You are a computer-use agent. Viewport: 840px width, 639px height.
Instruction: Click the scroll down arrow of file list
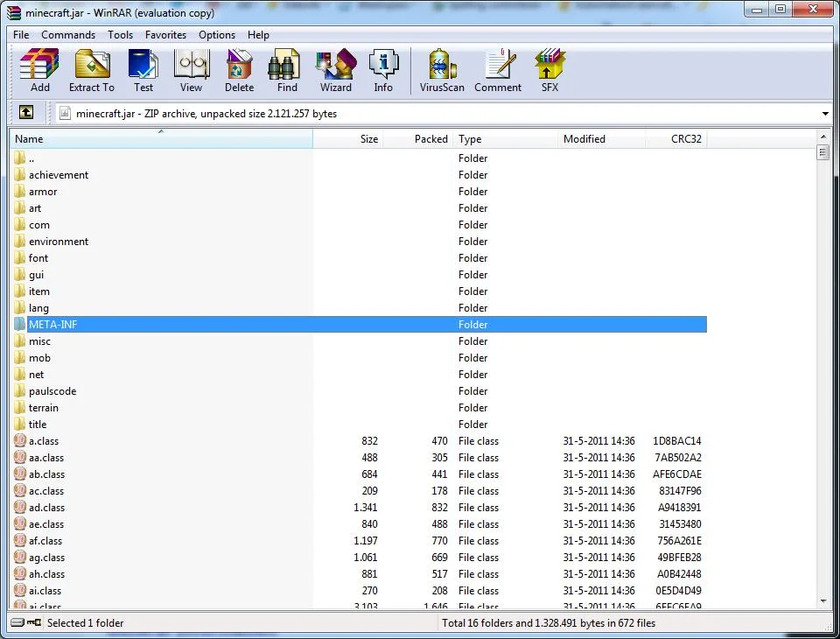[823, 601]
